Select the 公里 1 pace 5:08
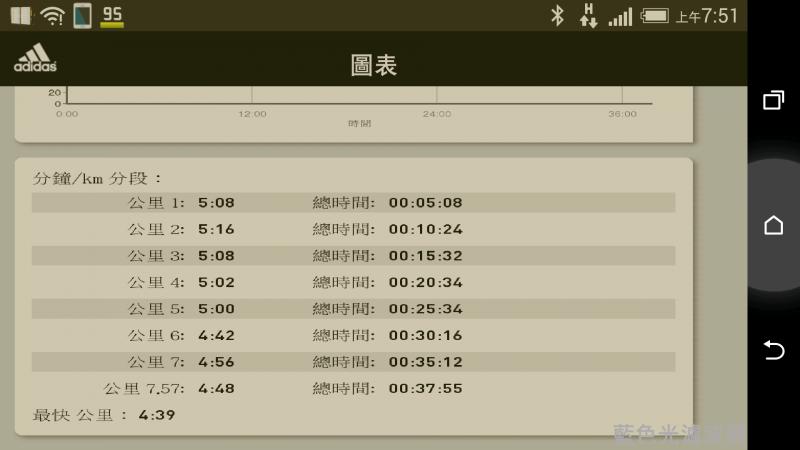This screenshot has width=800, height=450. coord(216,203)
